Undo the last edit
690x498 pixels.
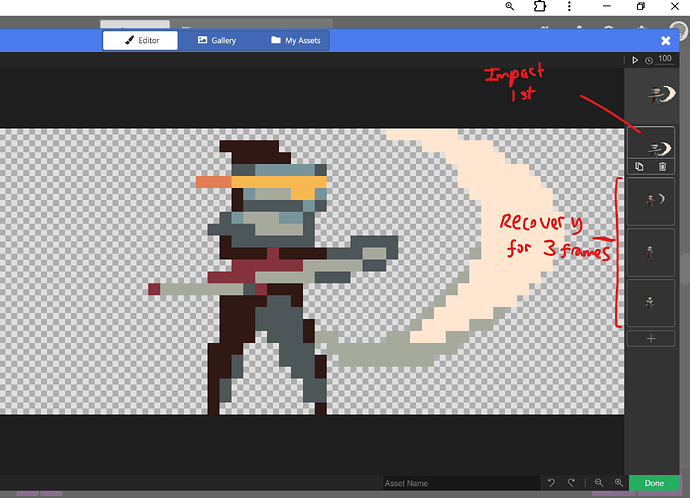point(551,483)
